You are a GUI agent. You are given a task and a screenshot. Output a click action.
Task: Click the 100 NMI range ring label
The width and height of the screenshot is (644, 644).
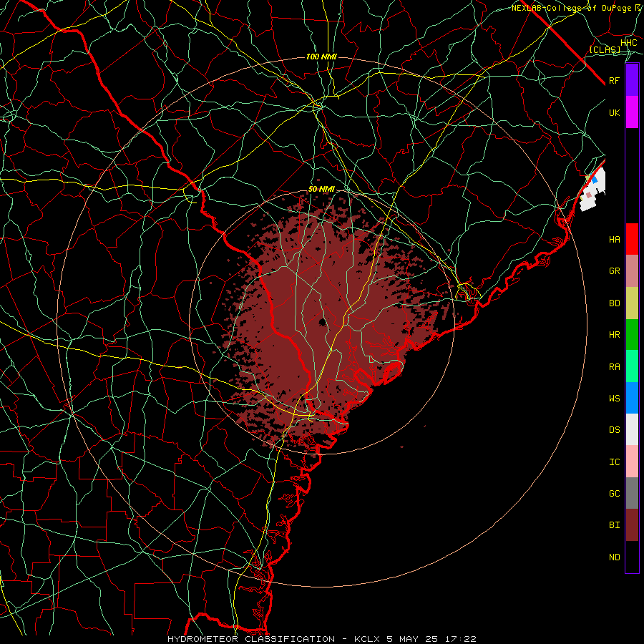(321, 57)
